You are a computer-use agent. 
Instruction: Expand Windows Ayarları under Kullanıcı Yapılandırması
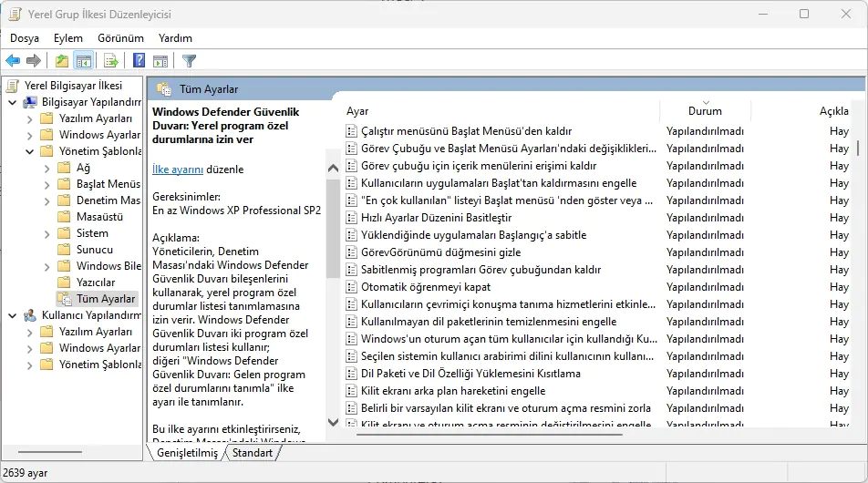(29, 348)
